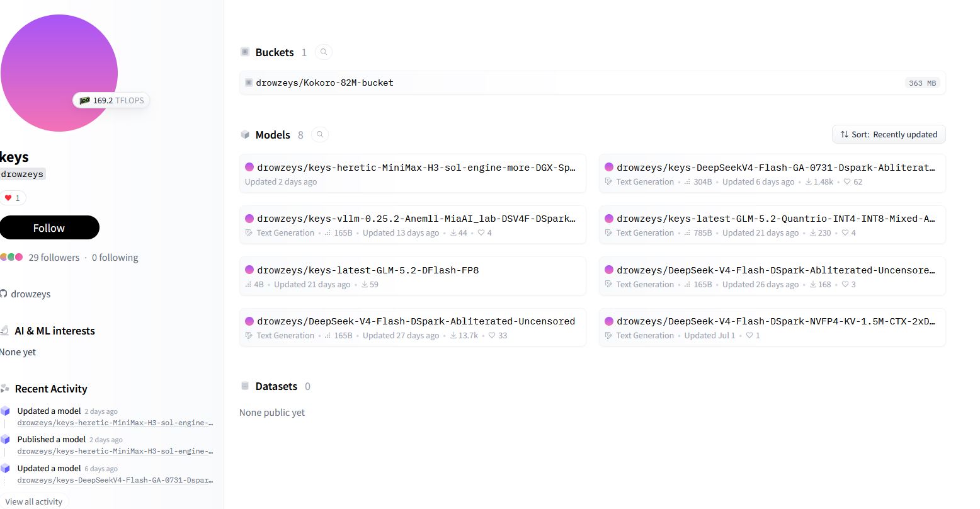Click the 363 MB size badge

(923, 83)
